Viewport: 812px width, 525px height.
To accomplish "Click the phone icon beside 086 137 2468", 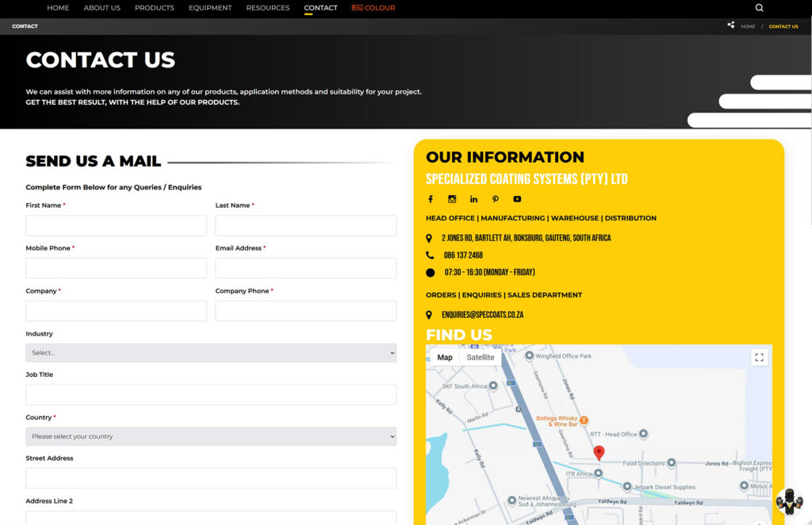I will (x=430, y=255).
